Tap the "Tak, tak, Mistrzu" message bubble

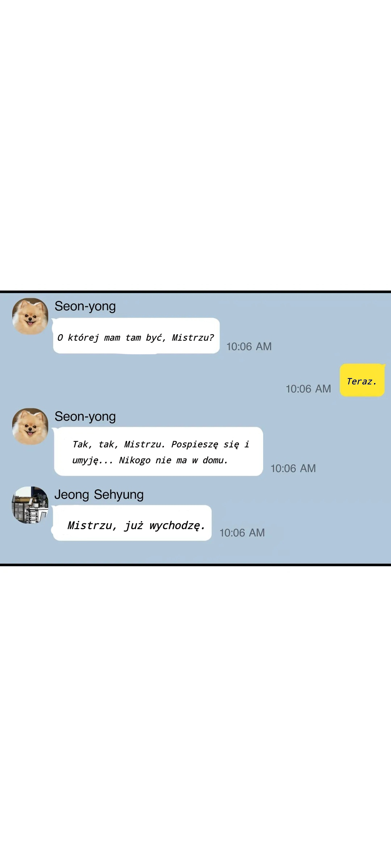coord(158,451)
